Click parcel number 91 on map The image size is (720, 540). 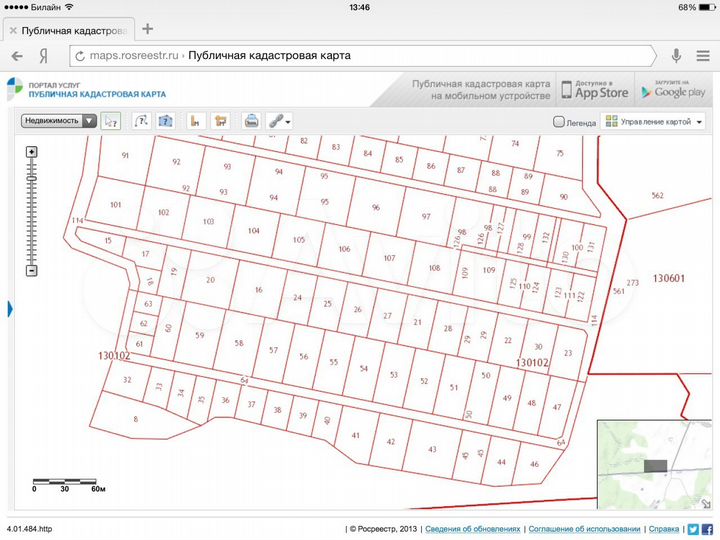(x=125, y=155)
